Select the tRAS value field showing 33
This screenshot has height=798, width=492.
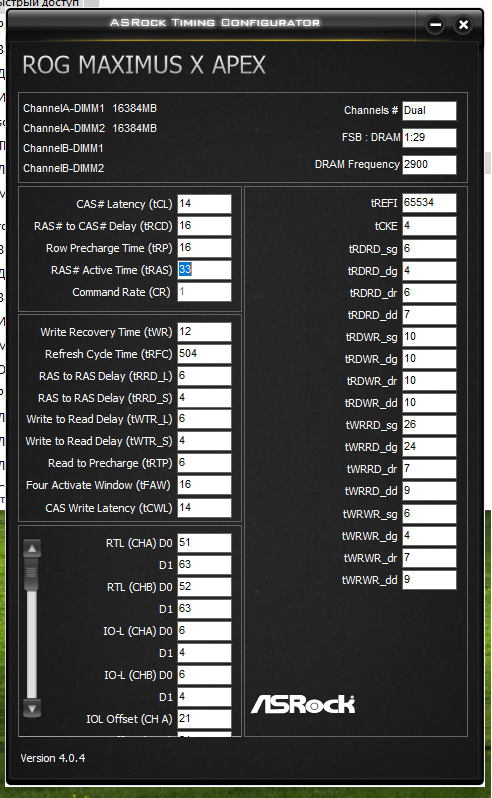click(204, 269)
